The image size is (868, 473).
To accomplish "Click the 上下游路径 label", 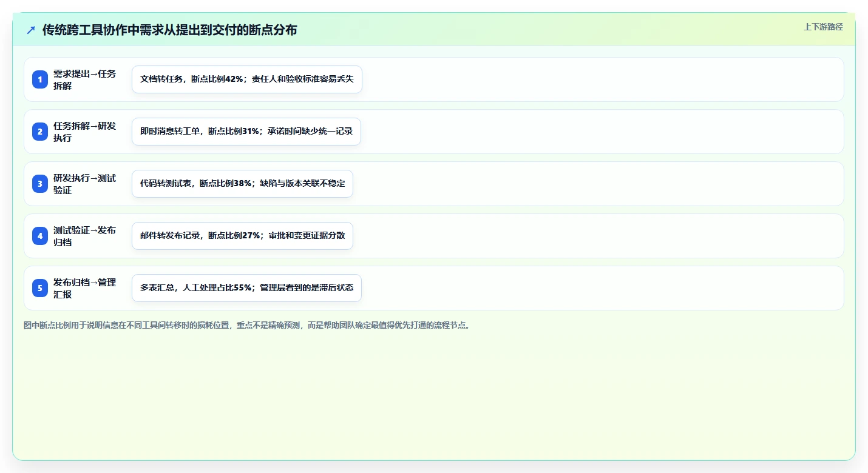I will pos(823,27).
